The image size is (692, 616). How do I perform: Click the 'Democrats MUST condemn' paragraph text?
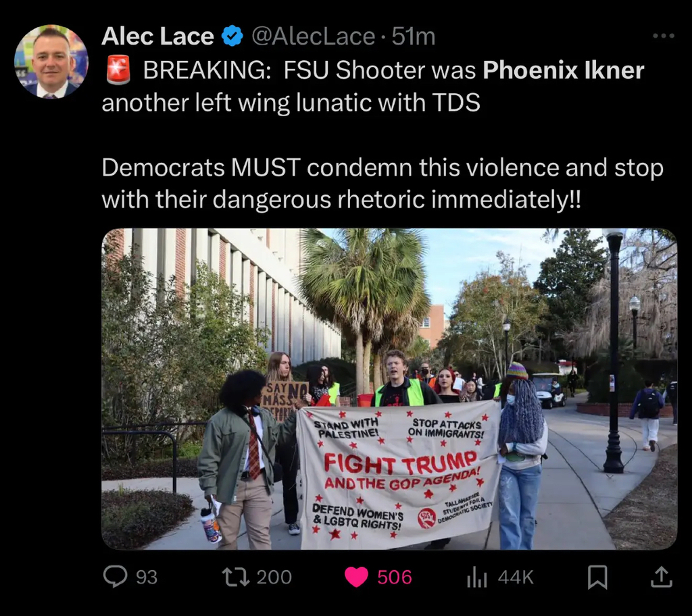coord(382,184)
